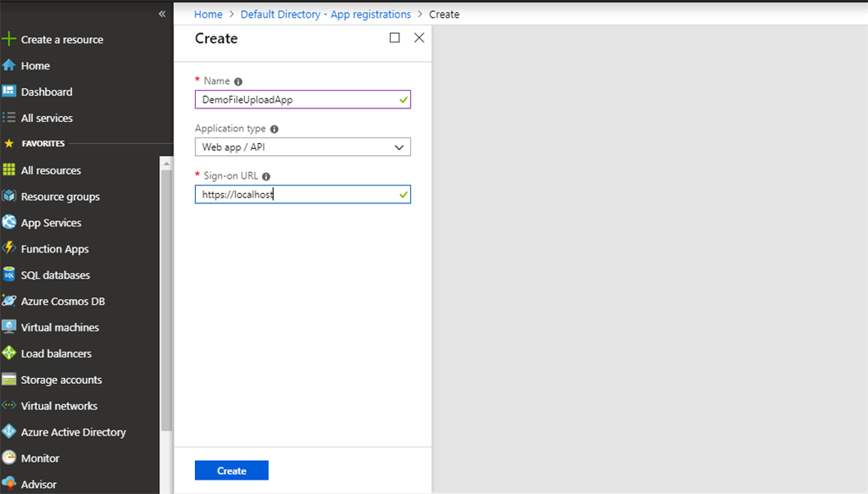Select the Virtual machines icon
Image resolution: width=868 pixels, height=494 pixels.
coord(10,327)
